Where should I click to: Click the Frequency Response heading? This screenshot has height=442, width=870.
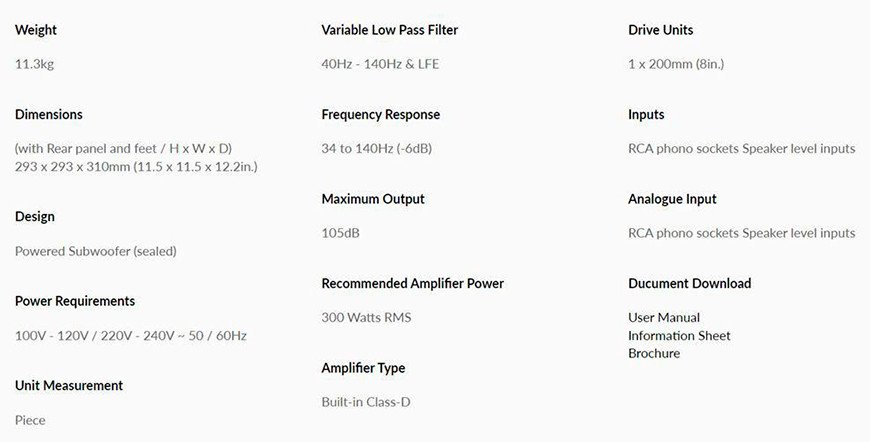[381, 115]
